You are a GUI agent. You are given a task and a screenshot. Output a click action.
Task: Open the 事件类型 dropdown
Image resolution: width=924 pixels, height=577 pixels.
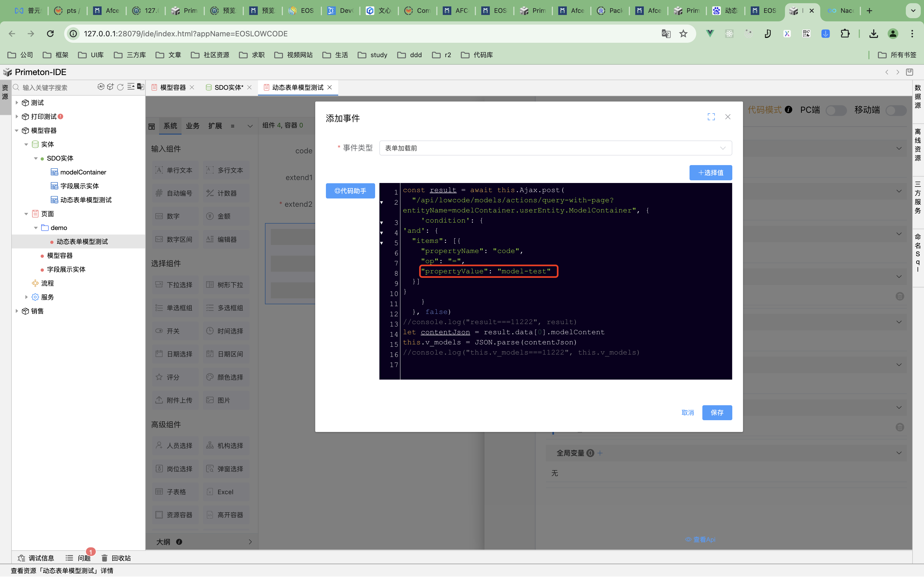tap(555, 148)
